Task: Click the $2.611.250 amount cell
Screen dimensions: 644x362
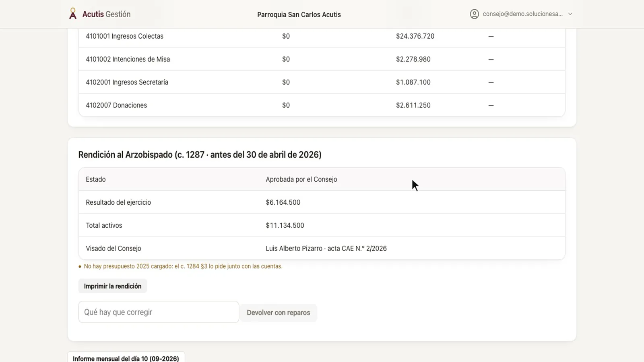Action: (x=413, y=105)
